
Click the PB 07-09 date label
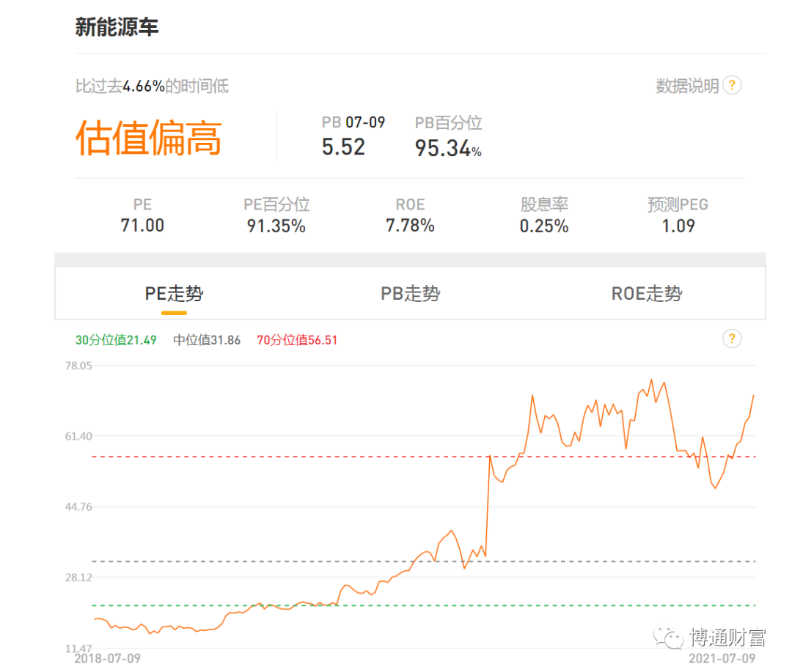pos(353,122)
